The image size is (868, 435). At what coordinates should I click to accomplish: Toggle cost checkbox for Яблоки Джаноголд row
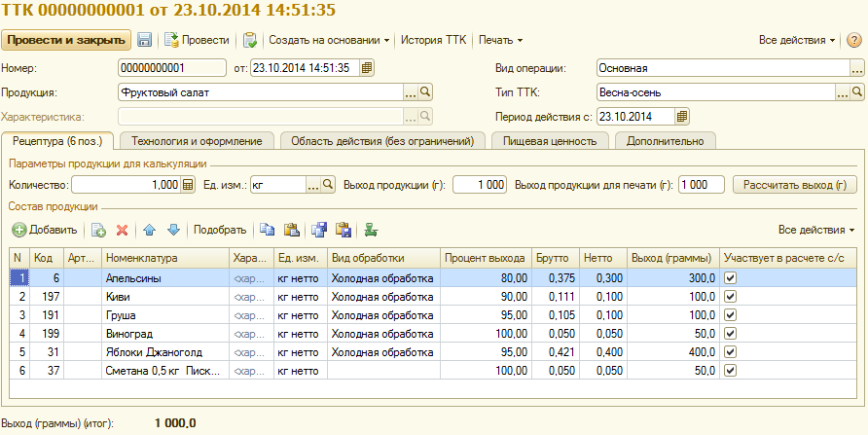731,352
